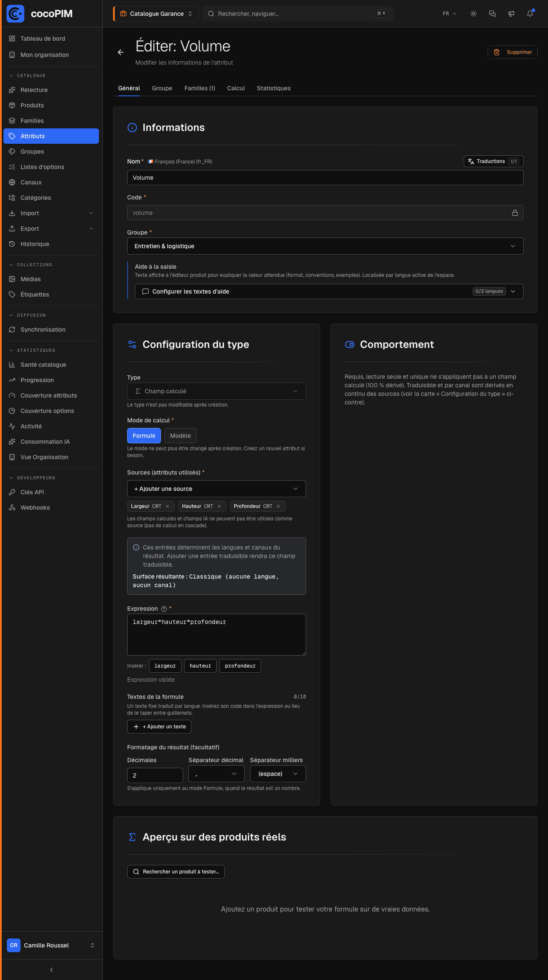Expand the Import submenu
The width and height of the screenshot is (548, 980).
click(51, 213)
